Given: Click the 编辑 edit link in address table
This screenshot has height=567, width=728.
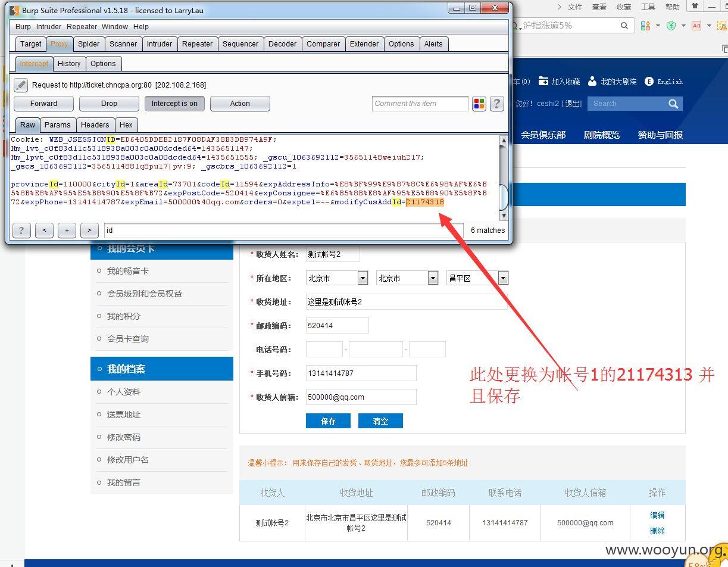Looking at the screenshot, I should click(657, 515).
